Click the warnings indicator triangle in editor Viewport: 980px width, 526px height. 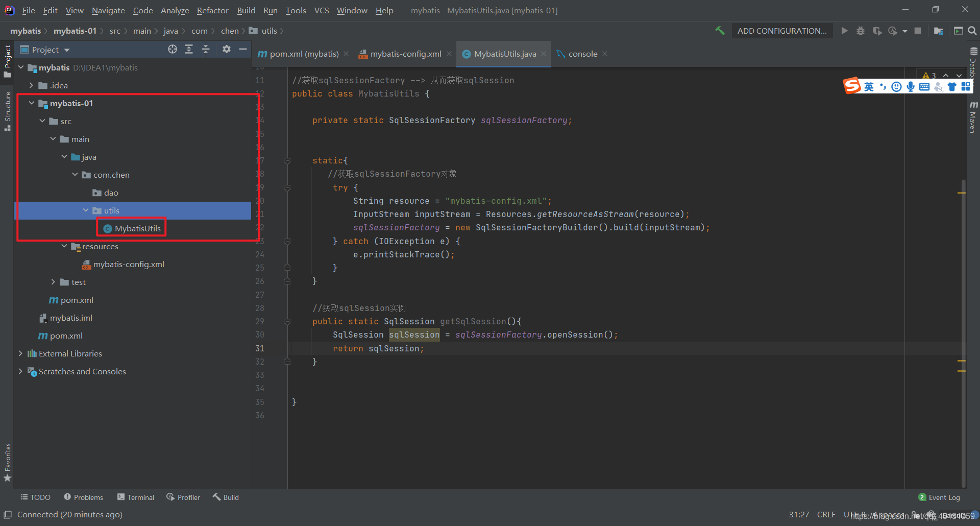click(x=926, y=76)
